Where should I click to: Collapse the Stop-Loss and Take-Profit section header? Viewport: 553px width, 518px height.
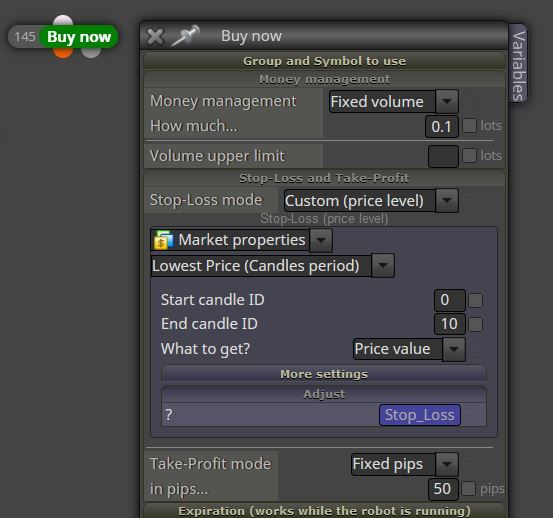(x=324, y=178)
